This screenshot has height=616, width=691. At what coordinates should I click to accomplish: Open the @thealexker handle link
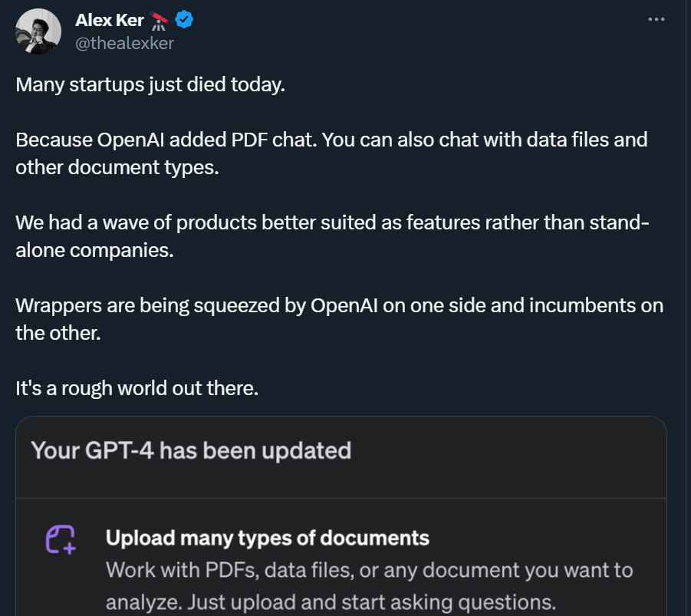(x=124, y=43)
